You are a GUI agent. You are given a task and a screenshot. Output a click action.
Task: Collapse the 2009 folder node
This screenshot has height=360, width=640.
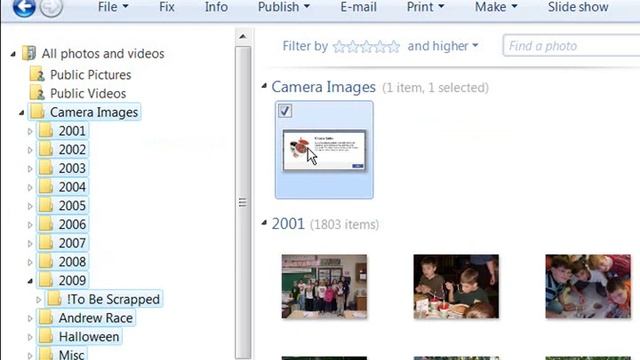(30, 281)
